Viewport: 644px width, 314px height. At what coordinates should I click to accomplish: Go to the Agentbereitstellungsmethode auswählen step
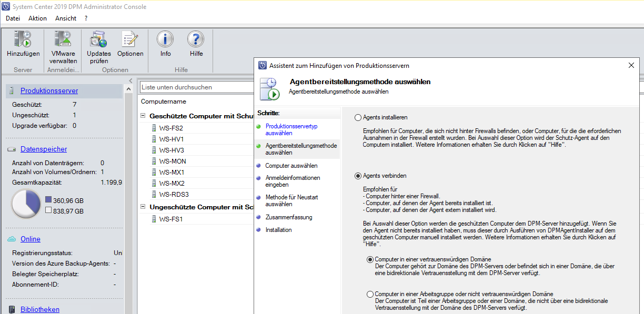click(301, 149)
